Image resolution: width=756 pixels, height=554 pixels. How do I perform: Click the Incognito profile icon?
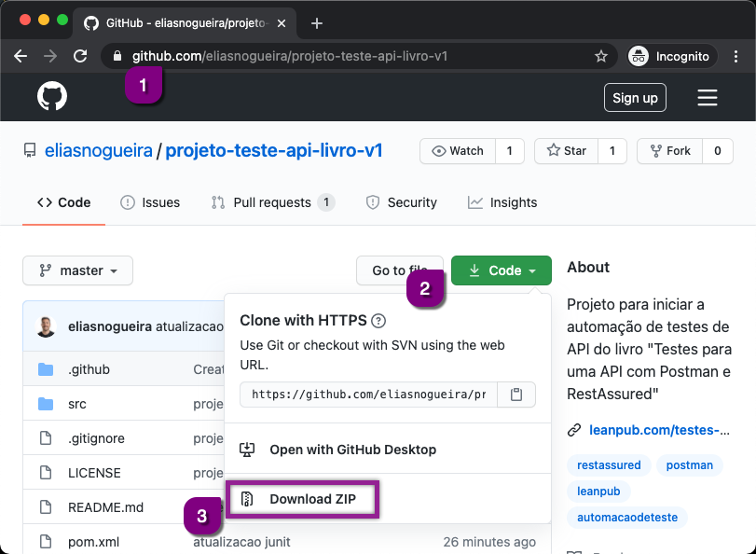639,56
